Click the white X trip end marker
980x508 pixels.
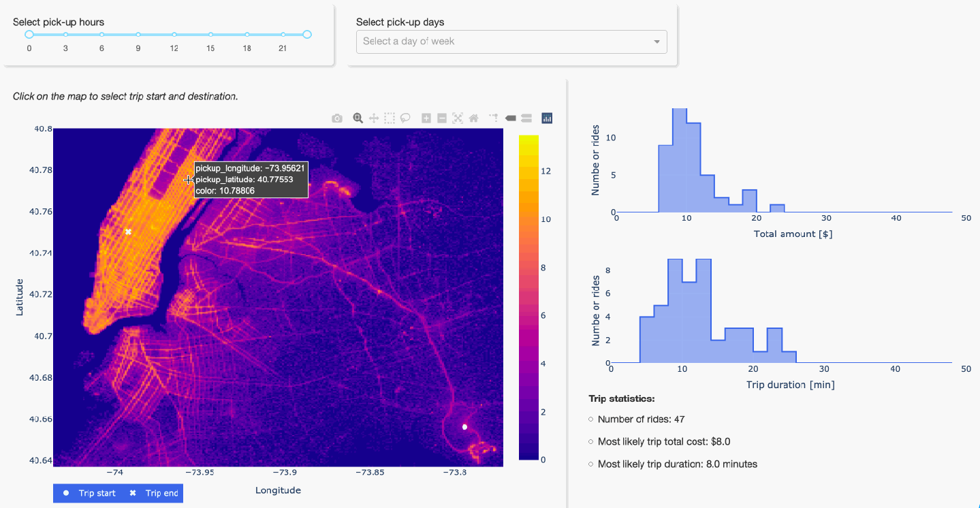tap(127, 232)
